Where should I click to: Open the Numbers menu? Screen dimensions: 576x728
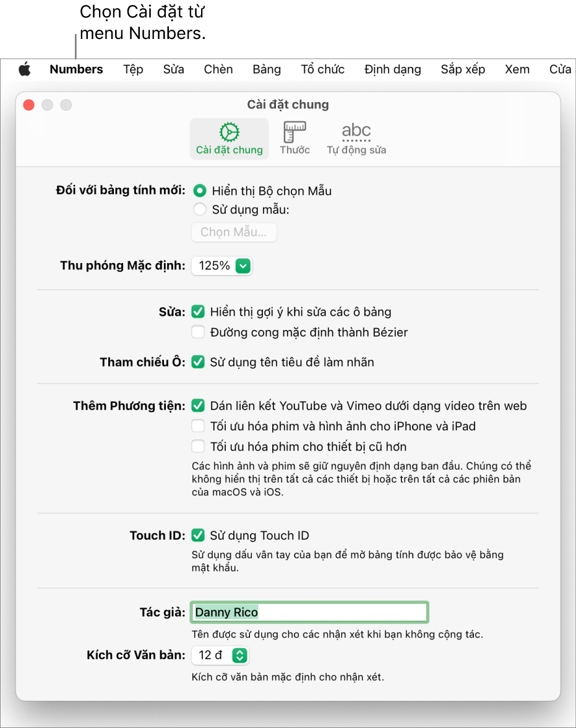click(x=76, y=69)
